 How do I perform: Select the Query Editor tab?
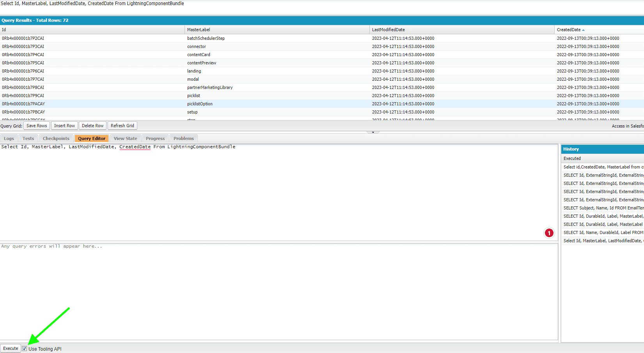pyautogui.click(x=91, y=138)
